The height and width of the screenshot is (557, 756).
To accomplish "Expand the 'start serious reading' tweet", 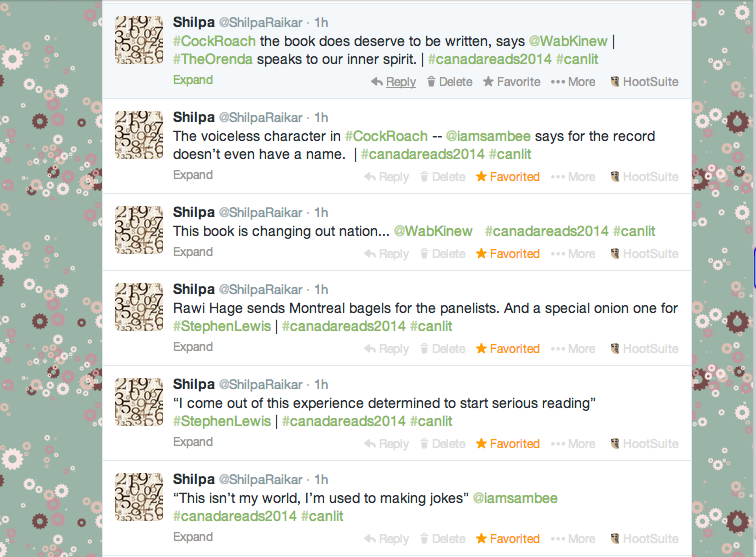I will pos(193,442).
